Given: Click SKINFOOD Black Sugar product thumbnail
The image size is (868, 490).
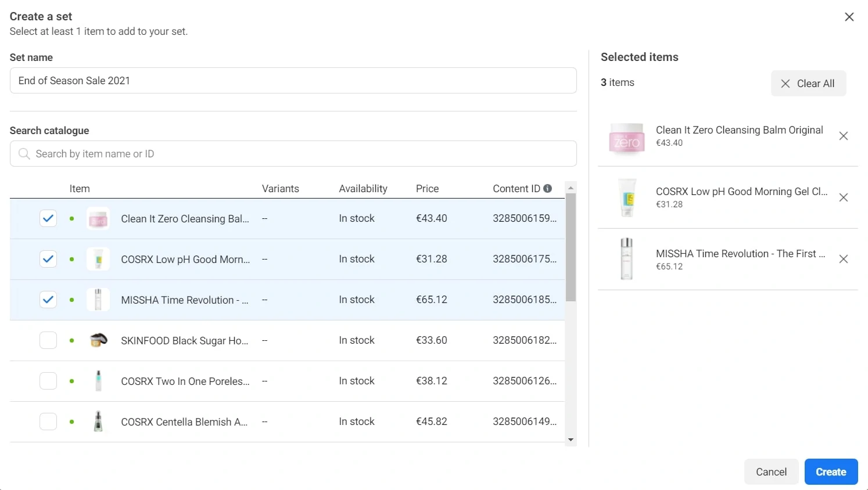Looking at the screenshot, I should point(98,340).
